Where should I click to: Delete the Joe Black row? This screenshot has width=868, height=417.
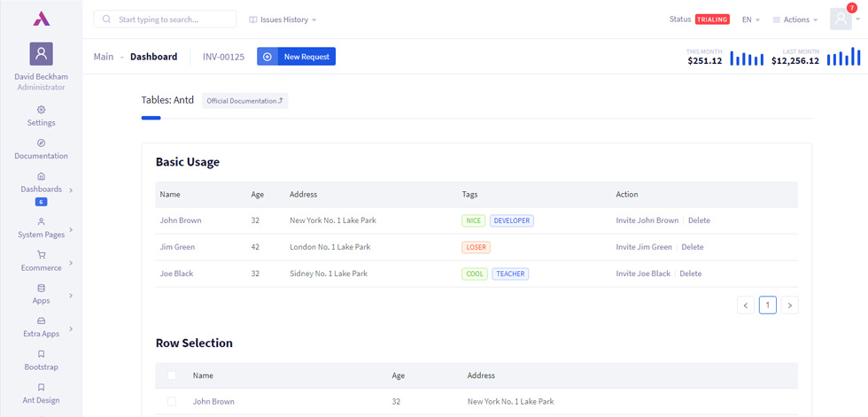click(691, 274)
